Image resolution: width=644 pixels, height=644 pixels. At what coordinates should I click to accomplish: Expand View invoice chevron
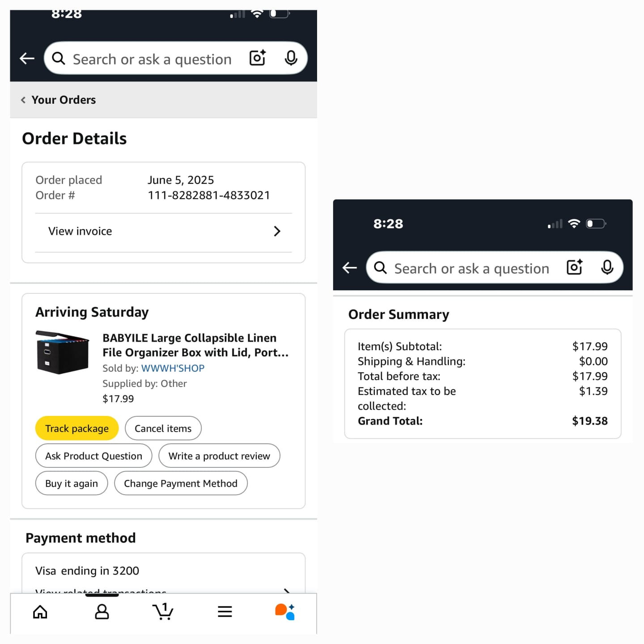277,231
